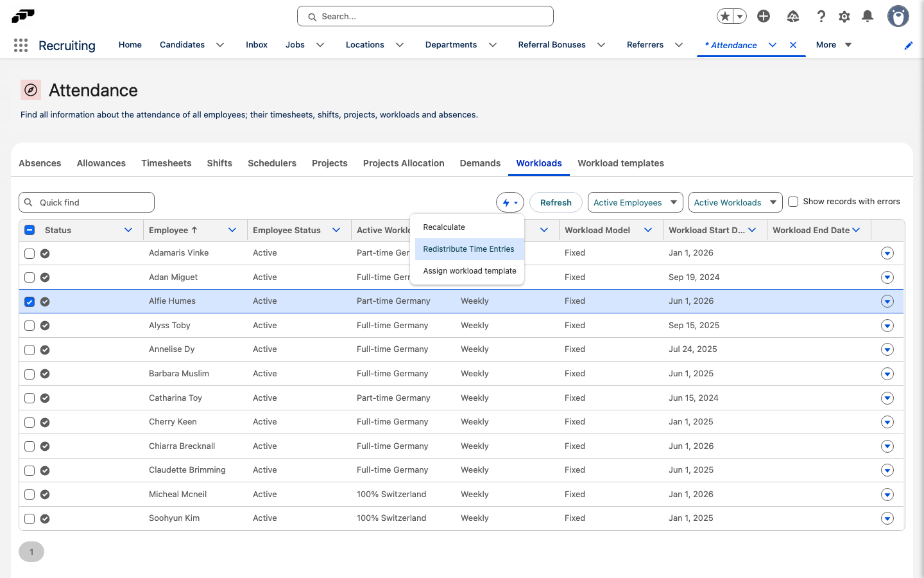
Task: Click page 1 pagination button
Action: click(31, 552)
